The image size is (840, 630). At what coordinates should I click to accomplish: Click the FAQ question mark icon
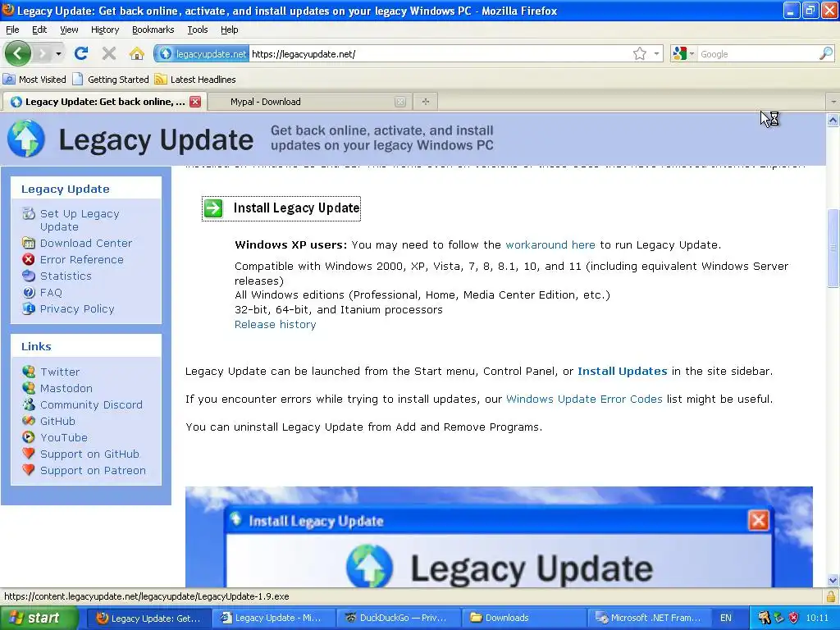(x=29, y=293)
